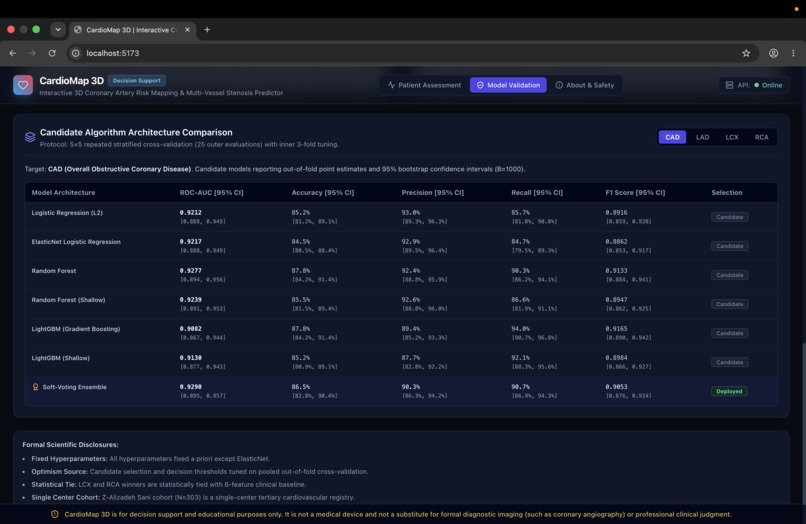The height and width of the screenshot is (524, 806).
Task: Open a new browser tab
Action: 207,30
